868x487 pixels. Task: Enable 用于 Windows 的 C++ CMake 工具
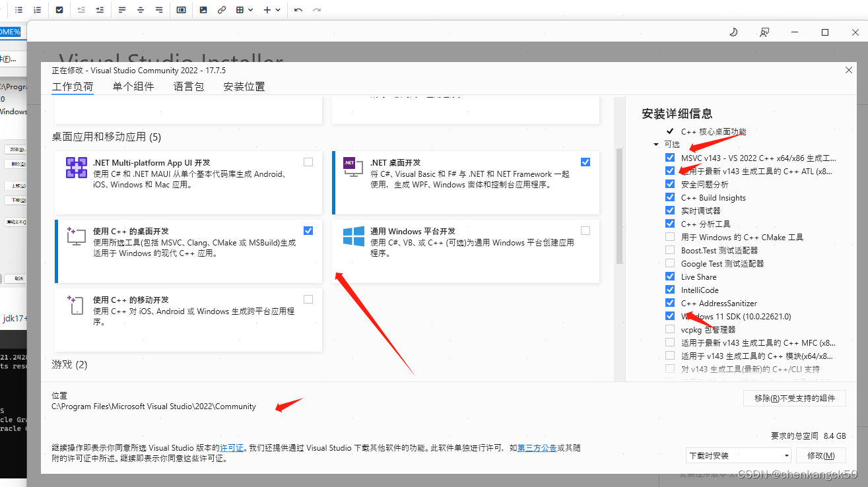coord(670,237)
